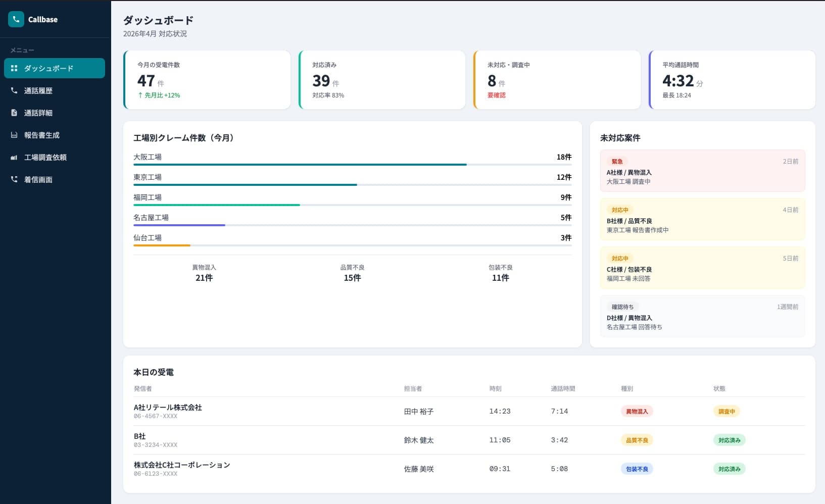The image size is (825, 504).
Task: Click the 通話詳細 document icon
Action: [14, 113]
